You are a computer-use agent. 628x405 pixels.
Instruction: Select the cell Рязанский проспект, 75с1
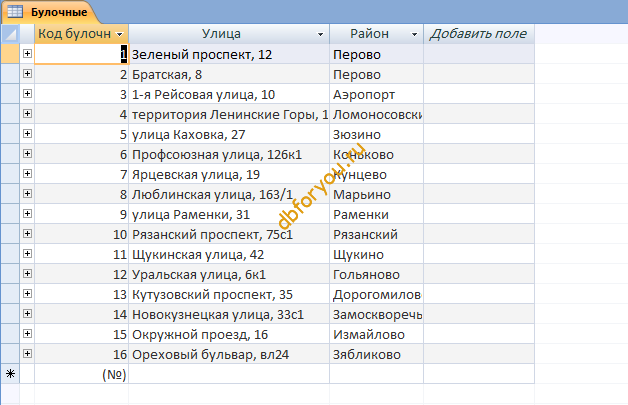pos(229,234)
